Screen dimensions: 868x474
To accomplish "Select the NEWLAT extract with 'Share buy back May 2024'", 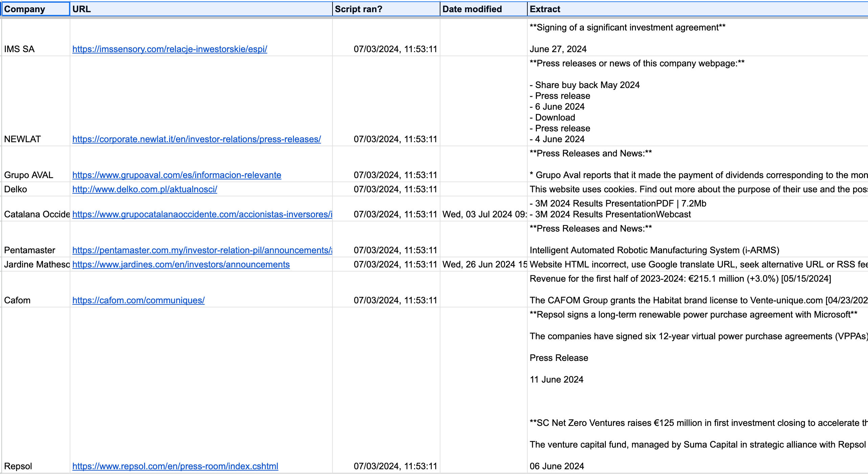I will click(x=698, y=101).
